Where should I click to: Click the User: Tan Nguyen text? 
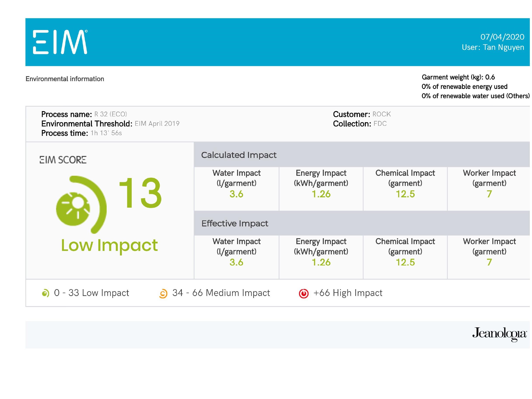click(x=493, y=47)
